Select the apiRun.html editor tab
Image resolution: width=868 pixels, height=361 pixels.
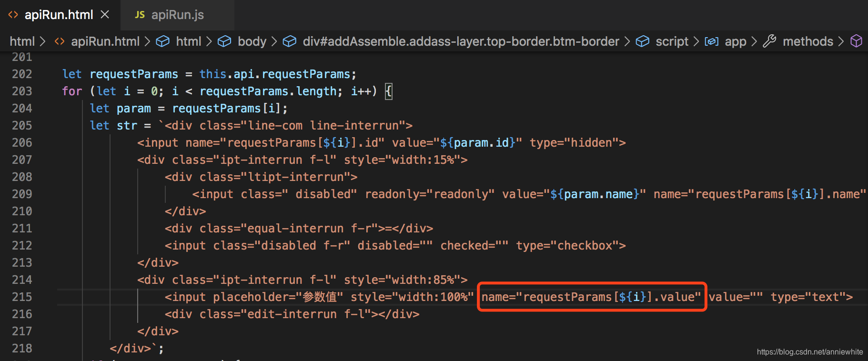coord(59,15)
